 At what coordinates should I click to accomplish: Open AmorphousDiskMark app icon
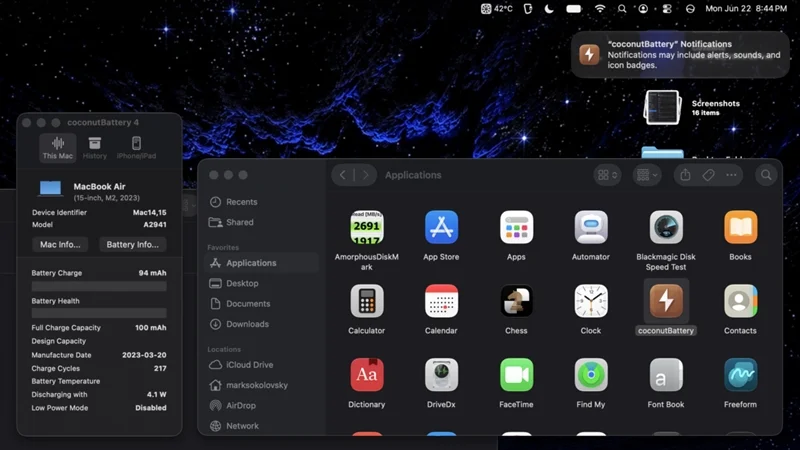(x=366, y=227)
